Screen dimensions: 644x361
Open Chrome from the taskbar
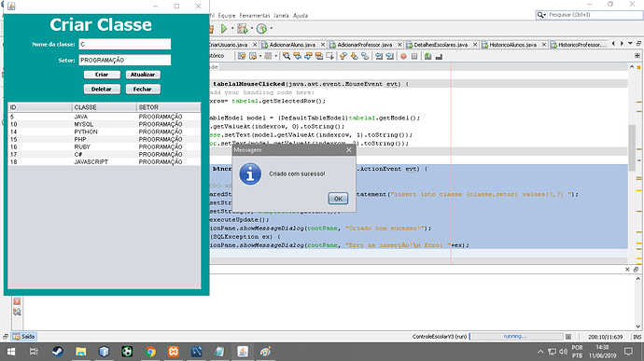point(150,352)
